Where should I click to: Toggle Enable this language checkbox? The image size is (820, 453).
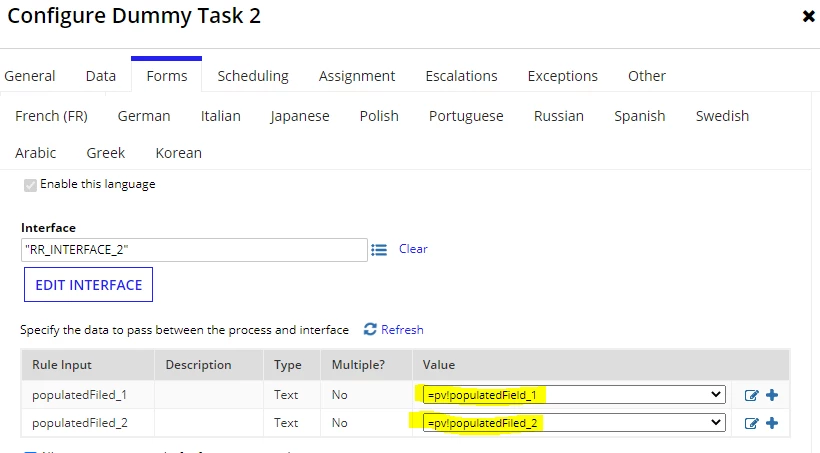click(30, 185)
